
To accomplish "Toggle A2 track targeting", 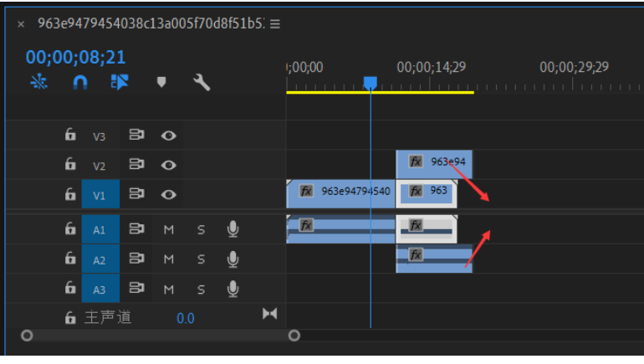I will (100, 259).
